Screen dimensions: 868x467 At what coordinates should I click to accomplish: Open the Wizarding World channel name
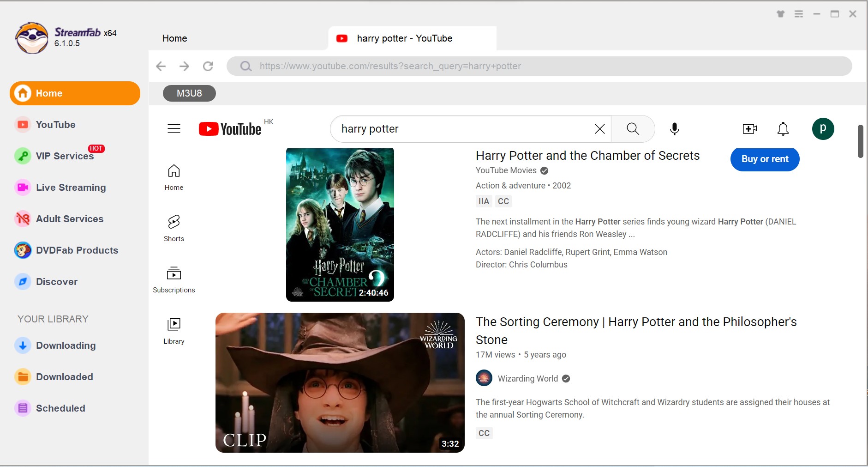point(528,379)
